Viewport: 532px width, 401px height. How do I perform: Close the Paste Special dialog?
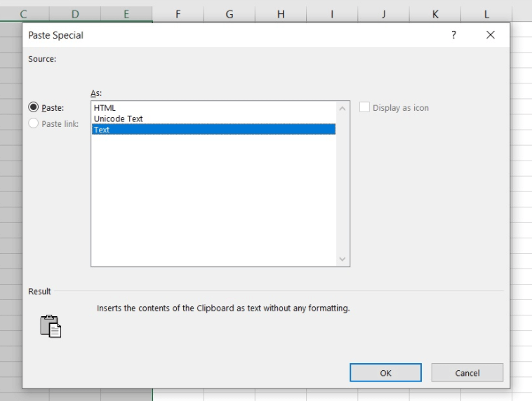(490, 35)
